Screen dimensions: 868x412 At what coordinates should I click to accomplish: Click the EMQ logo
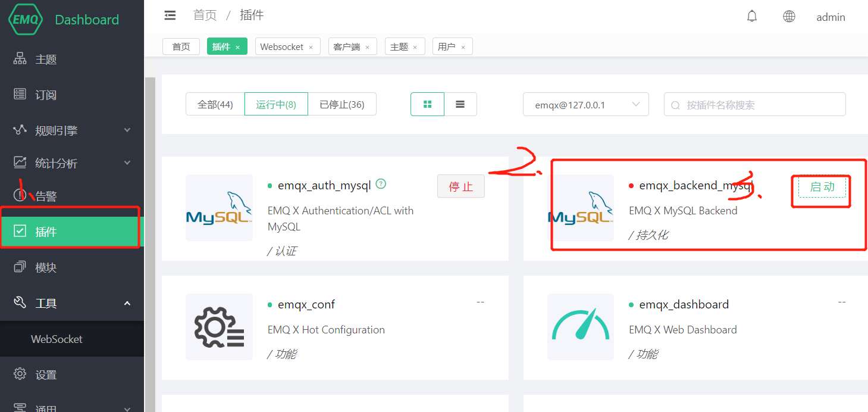(26, 19)
